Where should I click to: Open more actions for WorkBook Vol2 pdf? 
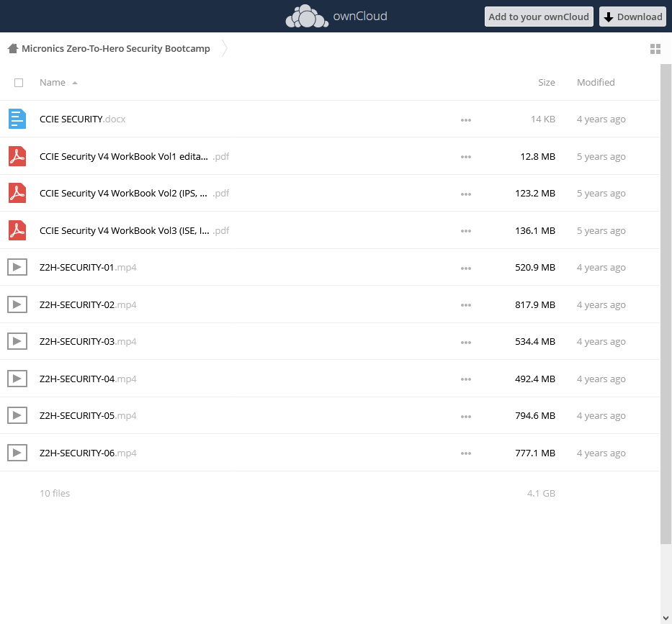(x=466, y=194)
